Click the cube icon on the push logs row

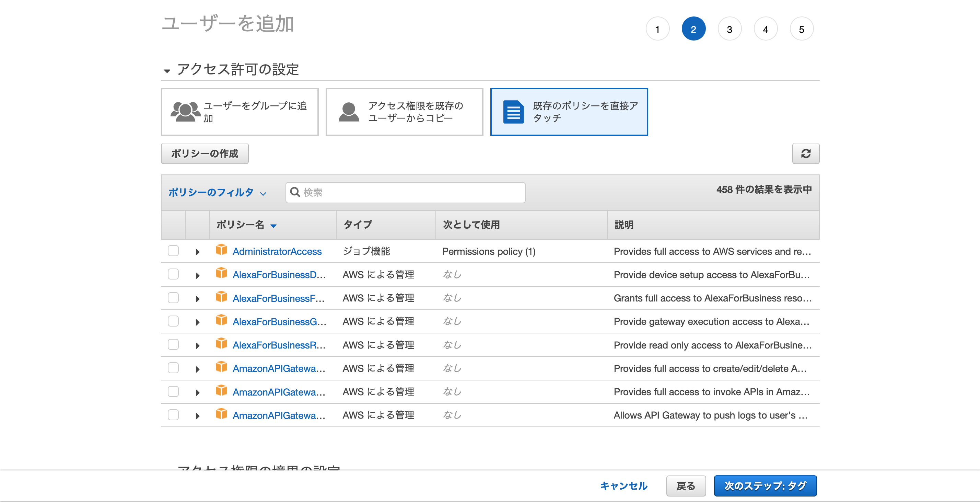click(221, 414)
